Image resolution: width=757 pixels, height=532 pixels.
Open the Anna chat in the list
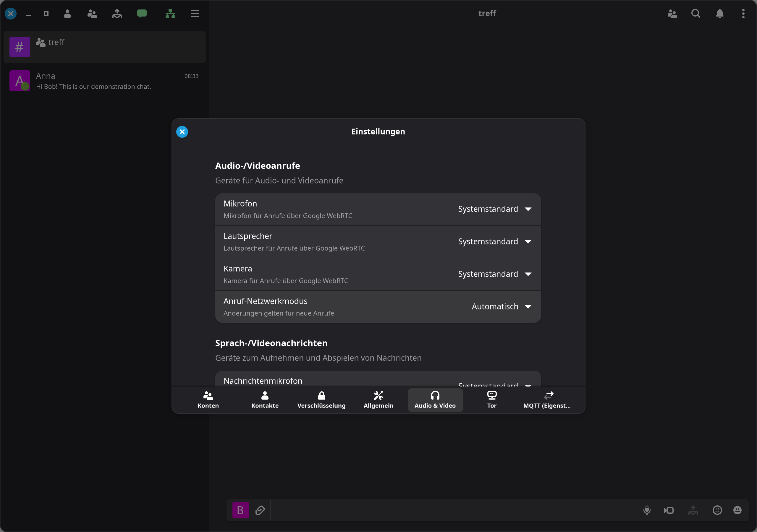tap(104, 81)
